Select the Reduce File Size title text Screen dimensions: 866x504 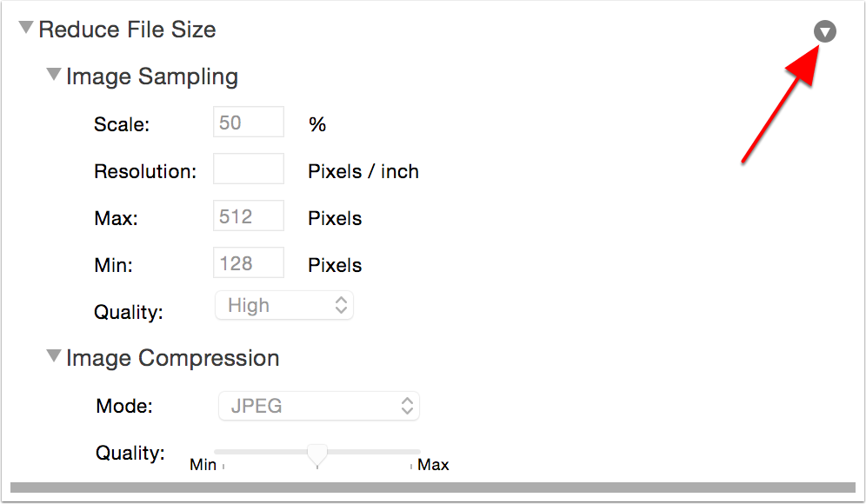pos(127,30)
